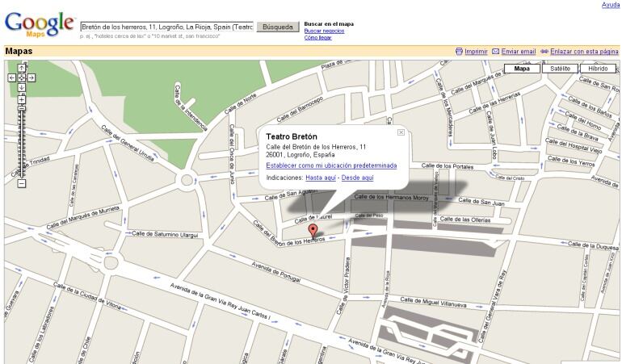Pan the map down with the arrow
622x364 pixels.
[x=22, y=87]
